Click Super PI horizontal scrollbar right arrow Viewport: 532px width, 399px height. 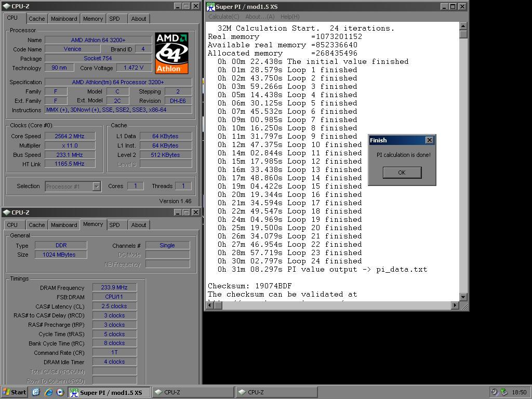pyautogui.click(x=455, y=305)
